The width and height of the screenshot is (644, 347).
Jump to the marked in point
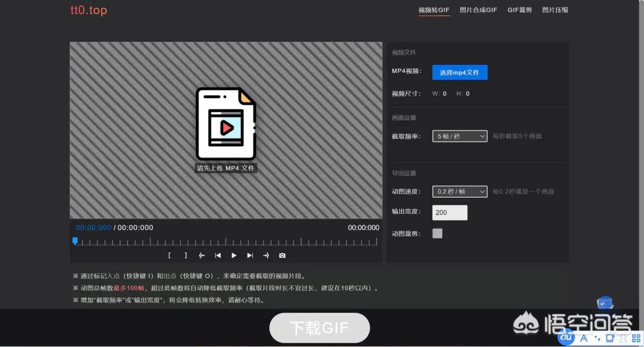click(x=202, y=256)
